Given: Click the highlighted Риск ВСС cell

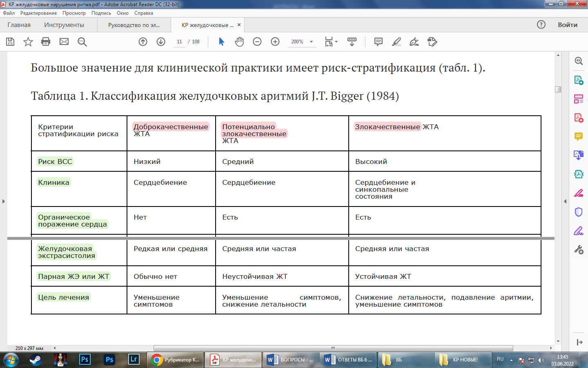Looking at the screenshot, I should tap(55, 162).
